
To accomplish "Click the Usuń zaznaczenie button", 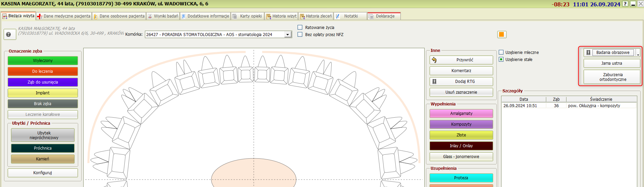I will 461,92.
